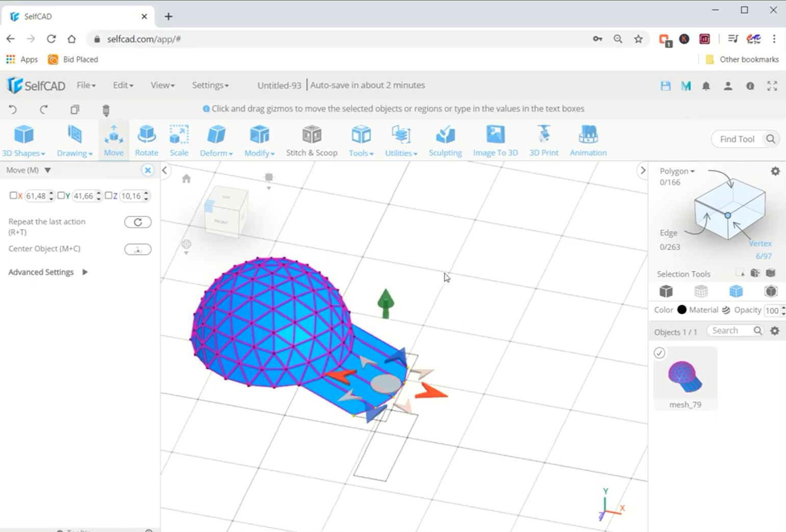Open the Drawing tool dropdown
This screenshot has height=532, width=786.
point(74,140)
